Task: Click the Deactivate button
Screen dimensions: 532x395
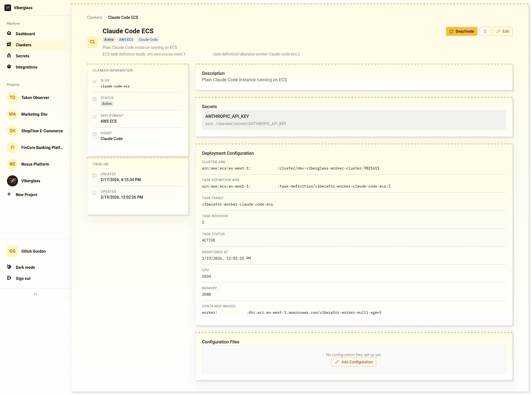Action: pyautogui.click(x=462, y=31)
